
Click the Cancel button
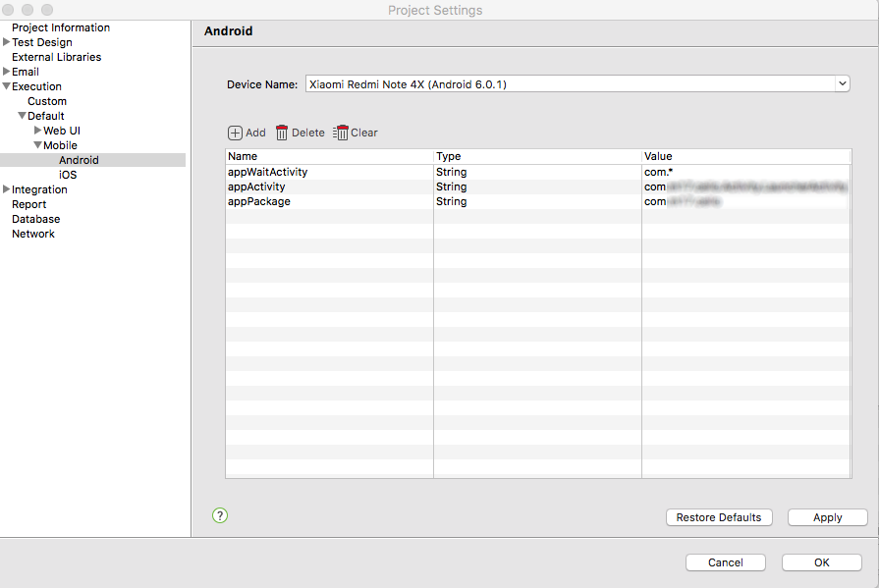(726, 562)
